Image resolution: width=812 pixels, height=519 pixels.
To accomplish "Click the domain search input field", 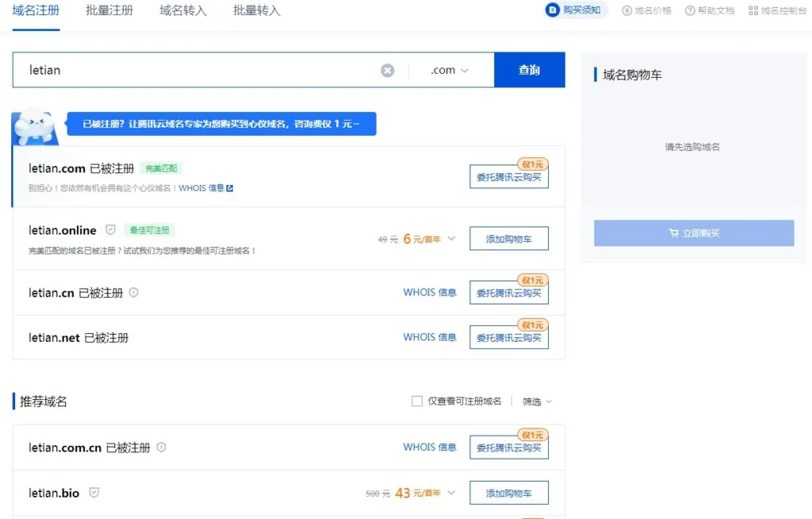I will [197, 70].
